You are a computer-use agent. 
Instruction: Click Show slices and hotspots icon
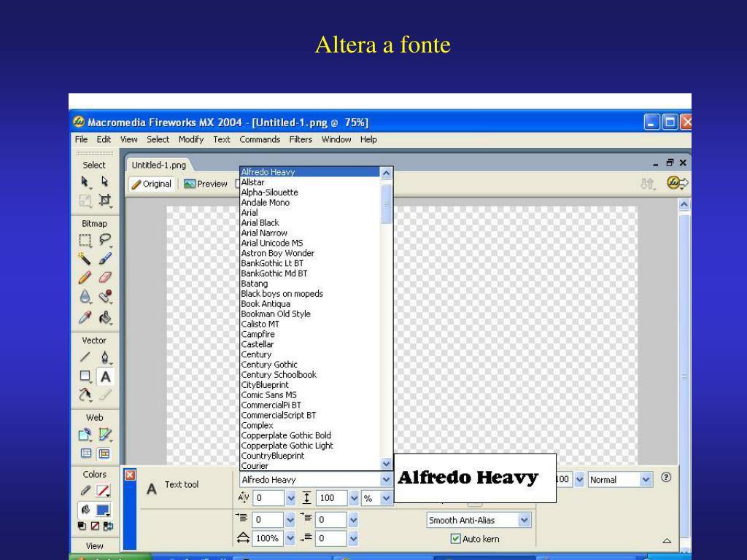pyautogui.click(x=104, y=454)
